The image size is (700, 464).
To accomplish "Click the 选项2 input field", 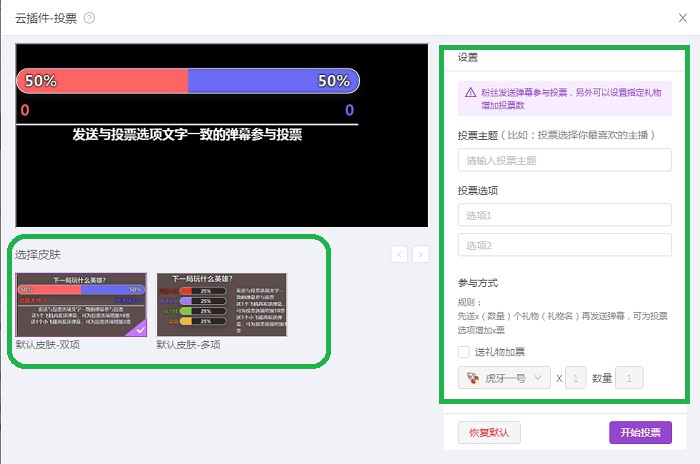I will [x=565, y=245].
